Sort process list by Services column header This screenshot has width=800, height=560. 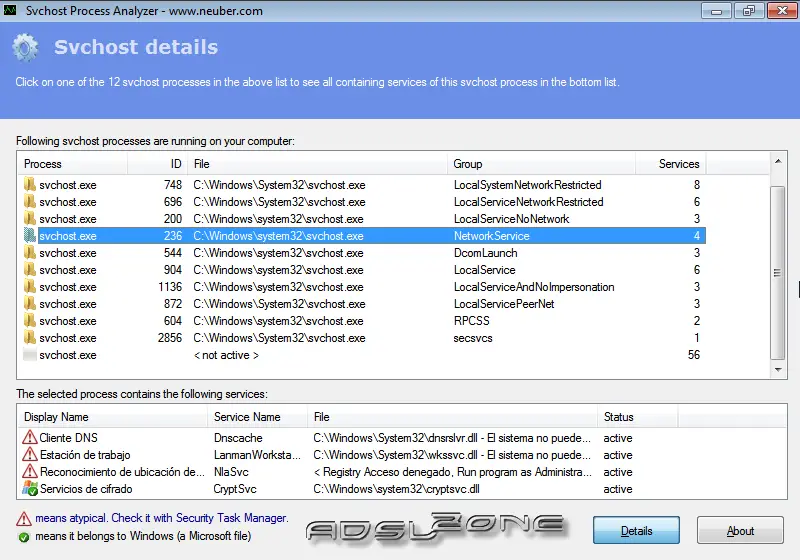(670, 164)
